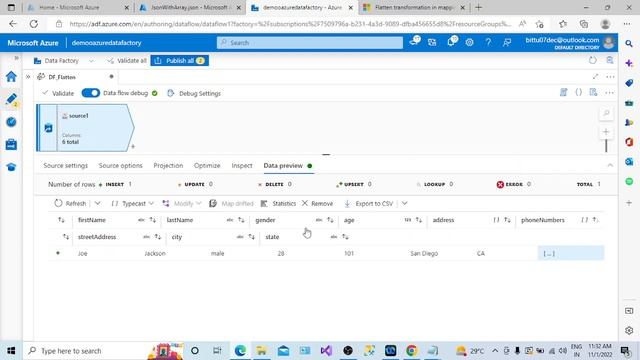Select the source1 node on canvas
Viewport: 640px width, 360px height.
85,128
